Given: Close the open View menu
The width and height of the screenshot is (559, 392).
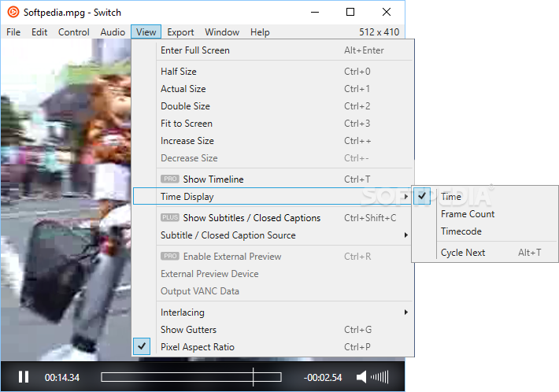Looking at the screenshot, I should [x=146, y=32].
